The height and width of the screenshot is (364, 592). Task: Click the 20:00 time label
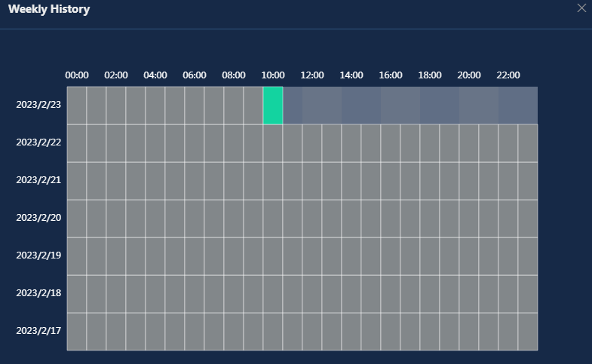[469, 75]
